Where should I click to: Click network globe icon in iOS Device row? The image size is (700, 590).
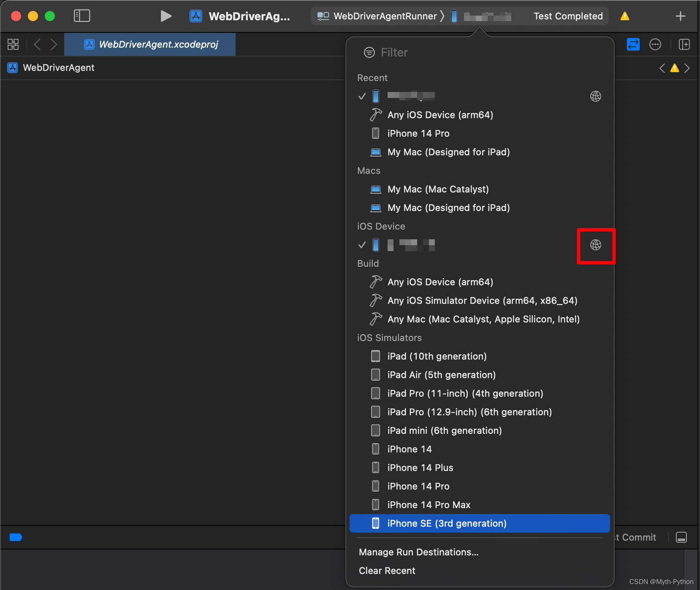pos(596,245)
